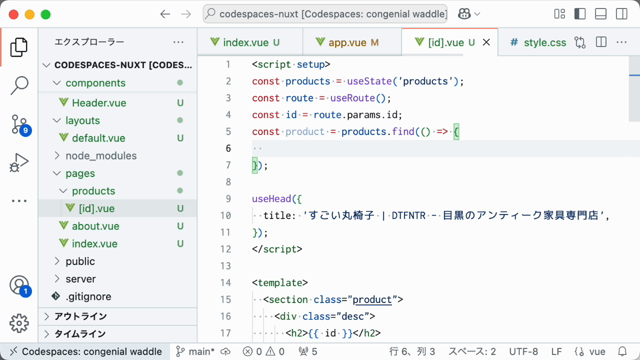Image resolution: width=640 pixels, height=360 pixels.
Task: Toggle the bottom panel visibility
Action: (601, 14)
